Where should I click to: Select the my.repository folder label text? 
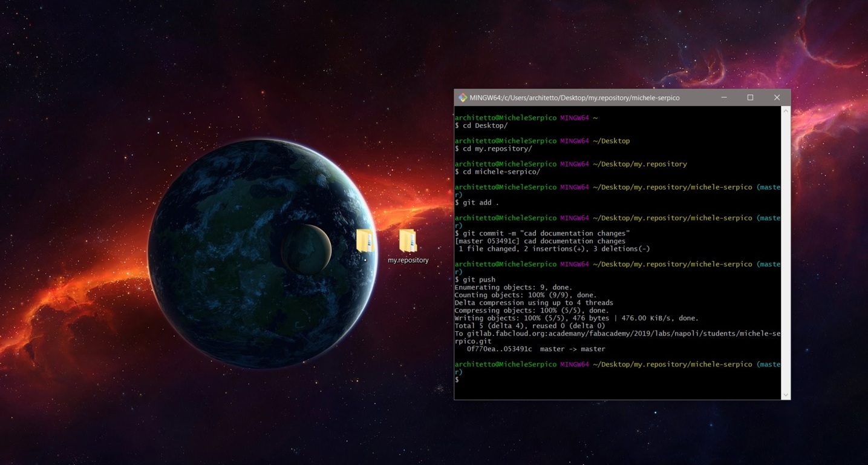click(408, 260)
